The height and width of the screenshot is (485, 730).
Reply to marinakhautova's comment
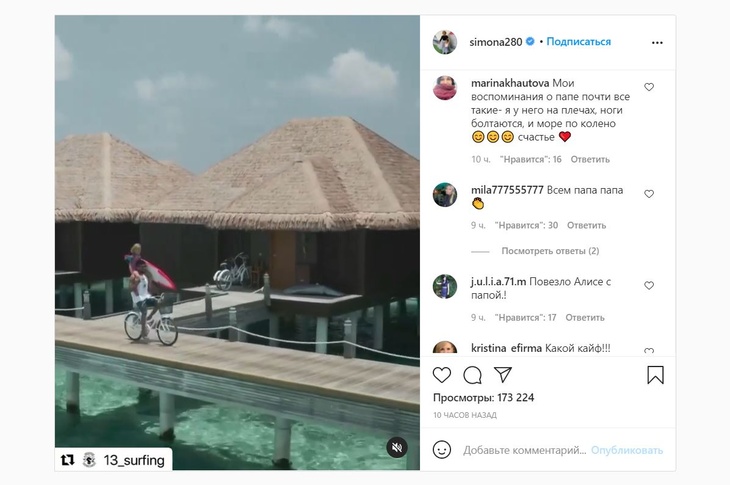click(x=590, y=159)
